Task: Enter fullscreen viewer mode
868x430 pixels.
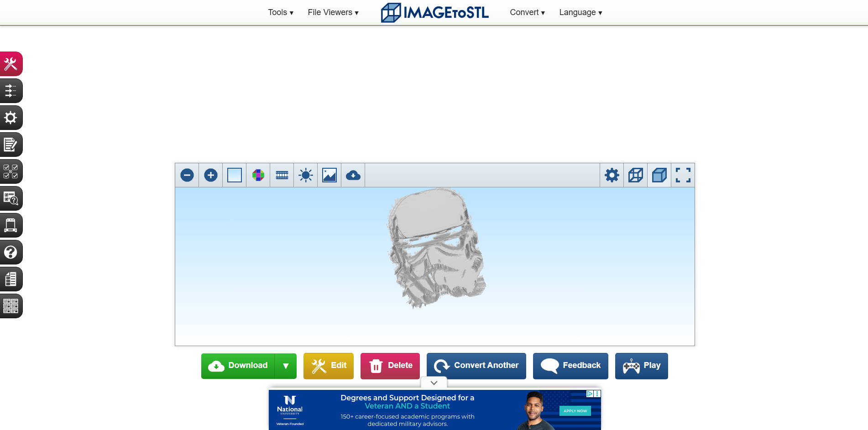Action: tap(683, 175)
